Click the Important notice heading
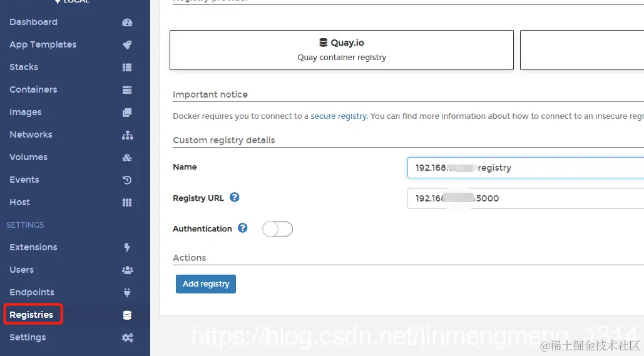 pyautogui.click(x=210, y=94)
